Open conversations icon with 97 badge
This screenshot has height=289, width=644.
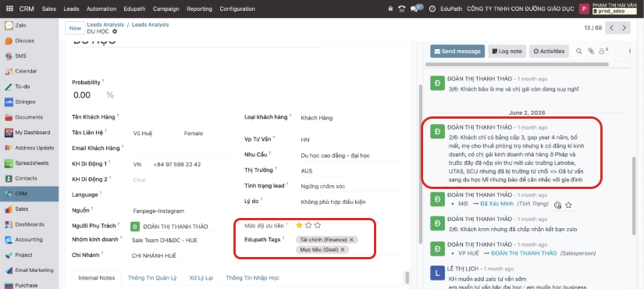pyautogui.click(x=416, y=9)
